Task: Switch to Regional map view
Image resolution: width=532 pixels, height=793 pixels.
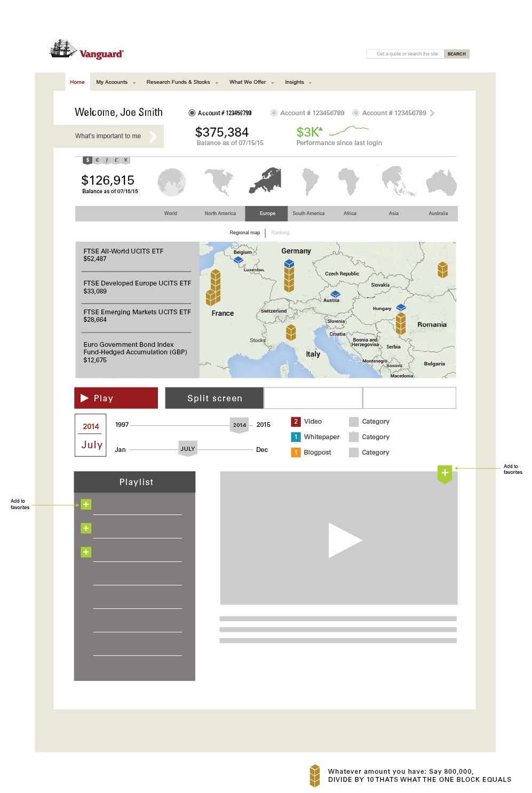Action: 245,233
